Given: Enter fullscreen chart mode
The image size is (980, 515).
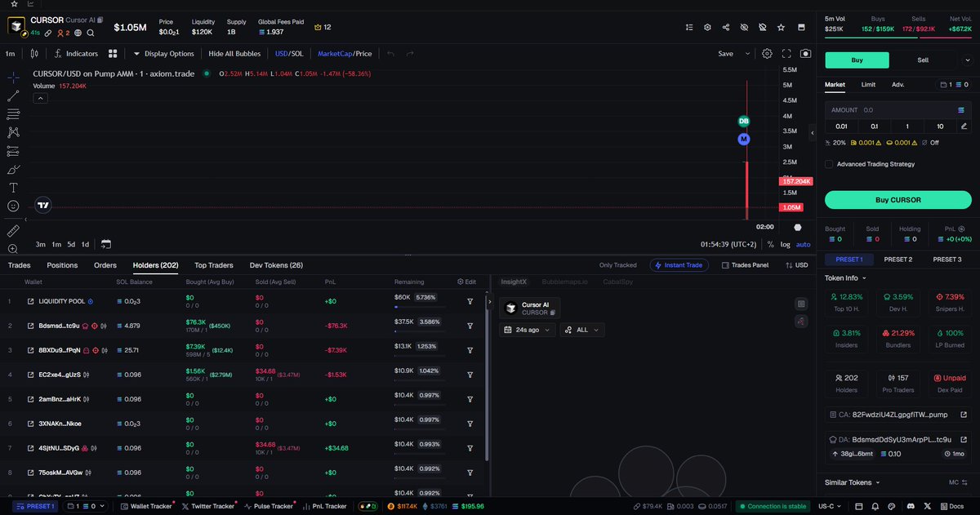Looking at the screenshot, I should pyautogui.click(x=786, y=54).
